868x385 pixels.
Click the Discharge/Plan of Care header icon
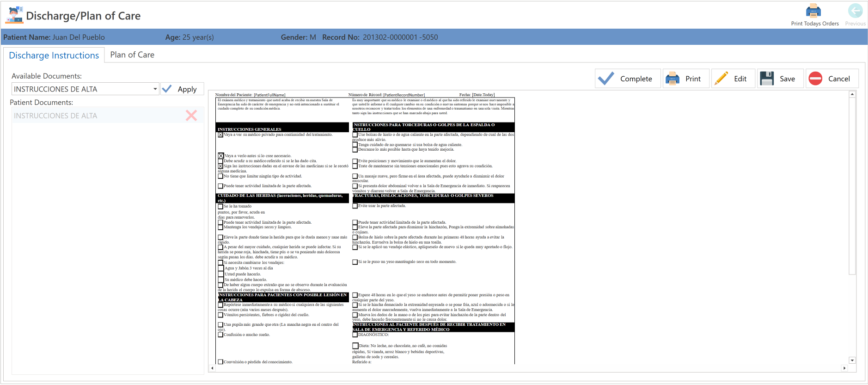pos(14,15)
